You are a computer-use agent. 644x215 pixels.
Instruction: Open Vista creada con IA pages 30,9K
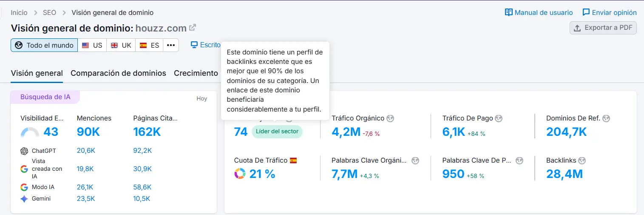pos(142,169)
